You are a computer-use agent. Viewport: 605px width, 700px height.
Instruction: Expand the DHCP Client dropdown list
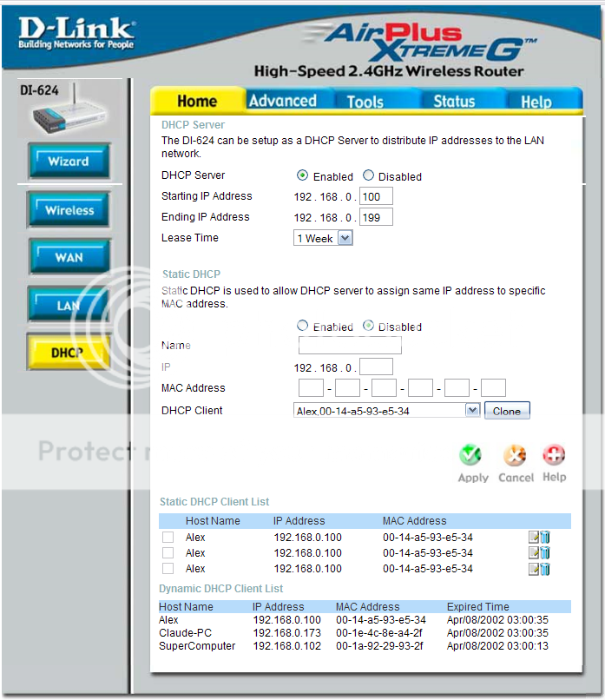472,411
